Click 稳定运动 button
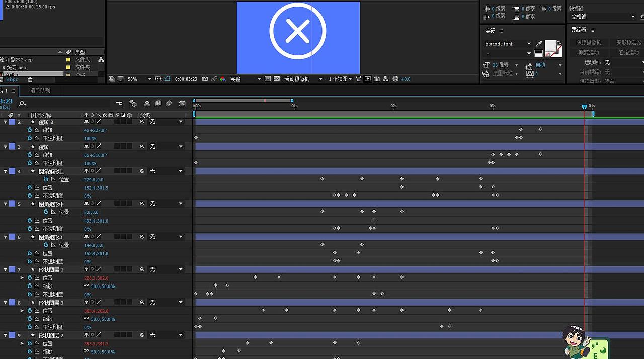 click(x=628, y=52)
